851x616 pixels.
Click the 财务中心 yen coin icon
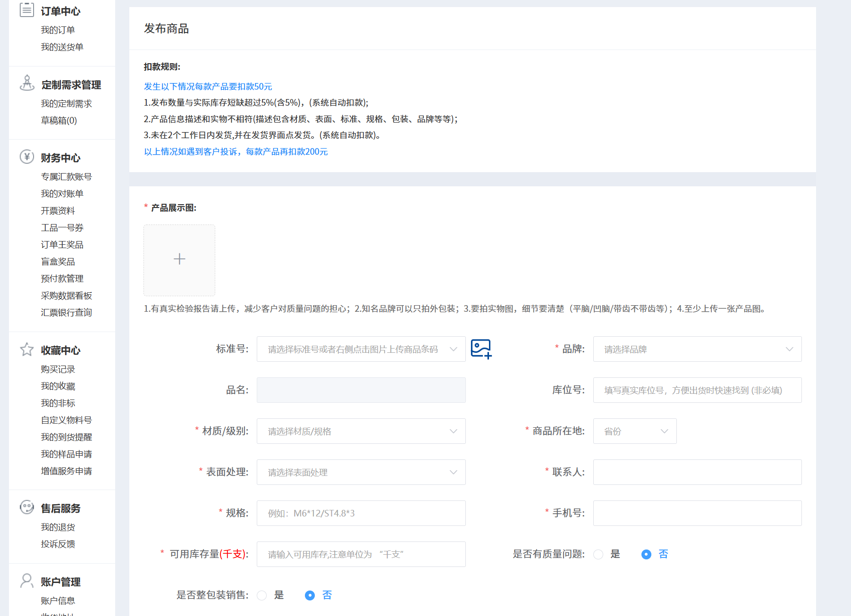click(x=27, y=157)
